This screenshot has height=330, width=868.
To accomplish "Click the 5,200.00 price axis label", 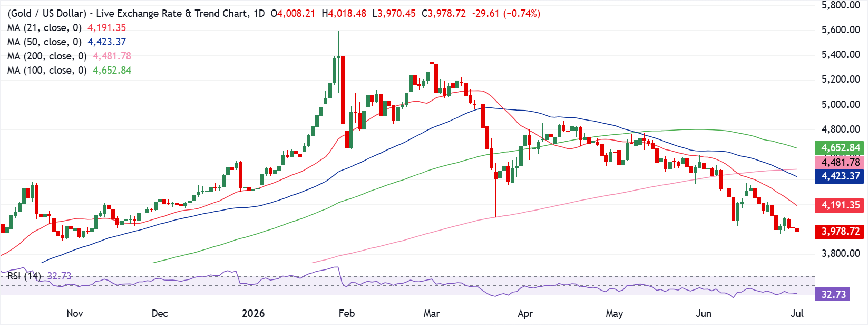I will (841, 79).
